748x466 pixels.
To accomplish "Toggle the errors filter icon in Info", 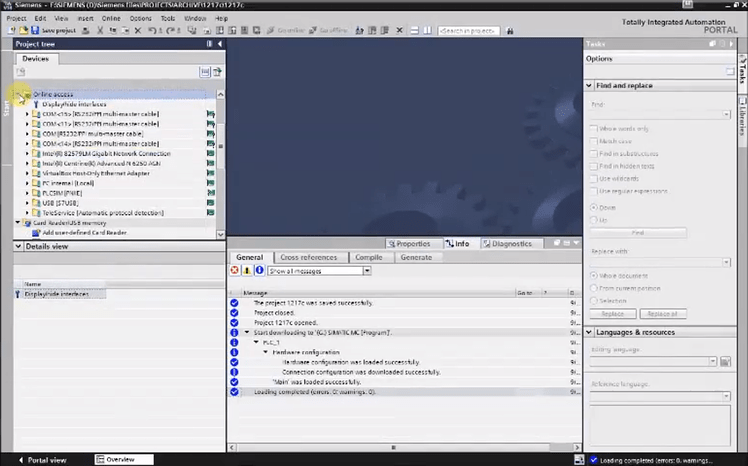I will (x=235, y=270).
